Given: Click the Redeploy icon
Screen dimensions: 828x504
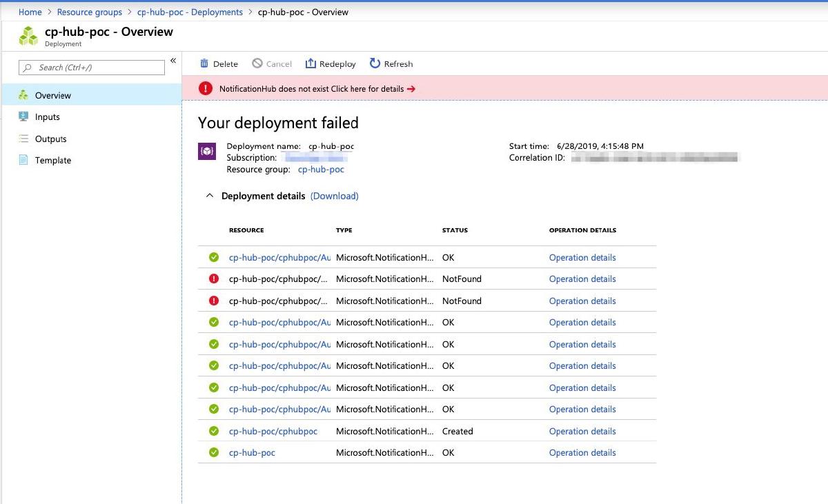Looking at the screenshot, I should [x=310, y=63].
